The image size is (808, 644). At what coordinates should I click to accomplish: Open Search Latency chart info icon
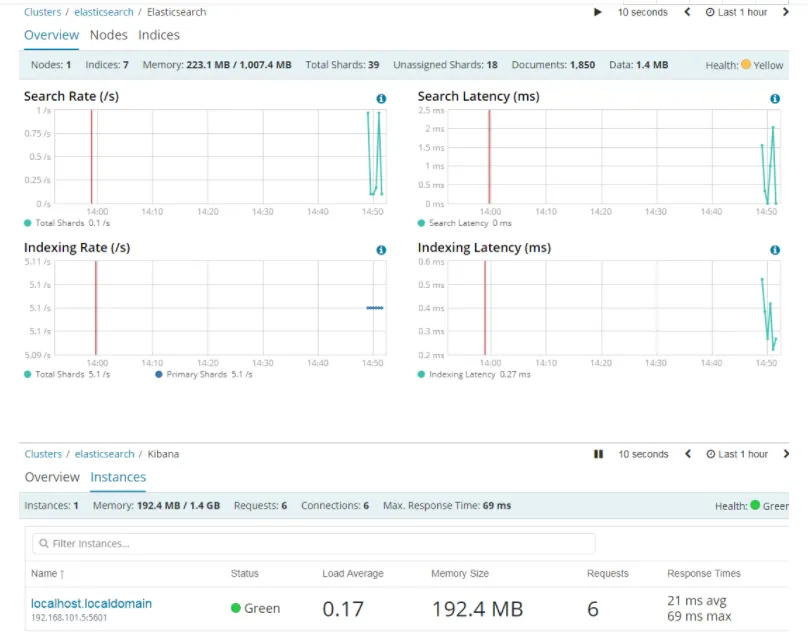point(775,98)
